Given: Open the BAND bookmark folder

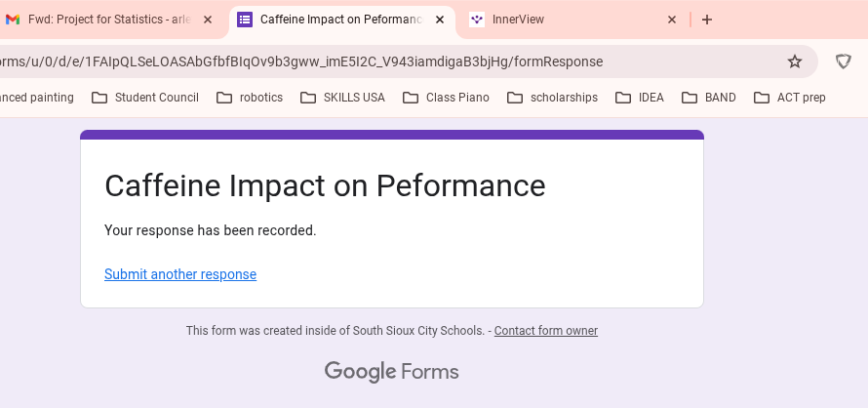Looking at the screenshot, I should coord(709,98).
